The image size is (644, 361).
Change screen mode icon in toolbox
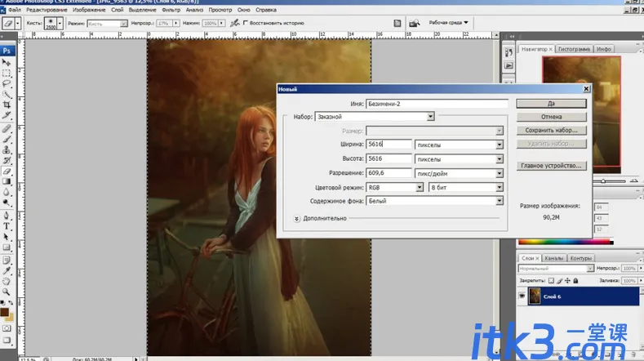7,341
